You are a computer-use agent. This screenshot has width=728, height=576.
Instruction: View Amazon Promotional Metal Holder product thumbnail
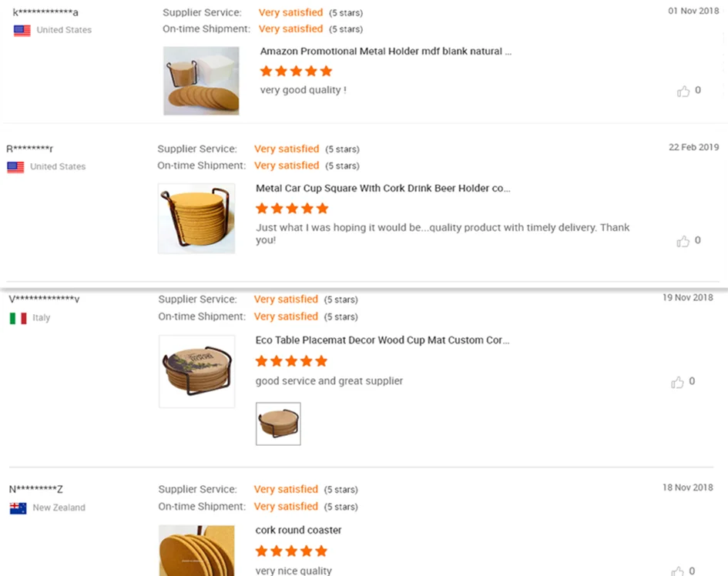pos(201,81)
